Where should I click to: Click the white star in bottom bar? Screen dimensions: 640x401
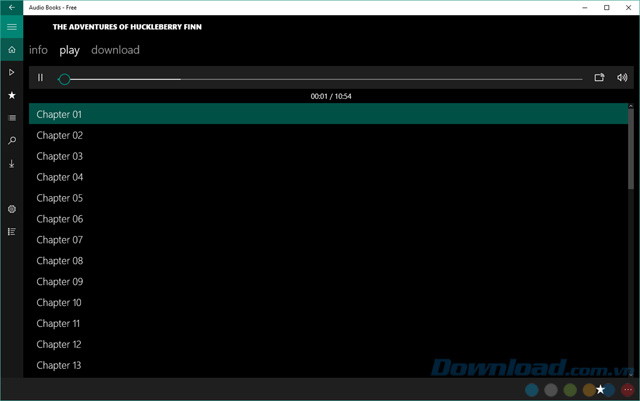(600, 390)
